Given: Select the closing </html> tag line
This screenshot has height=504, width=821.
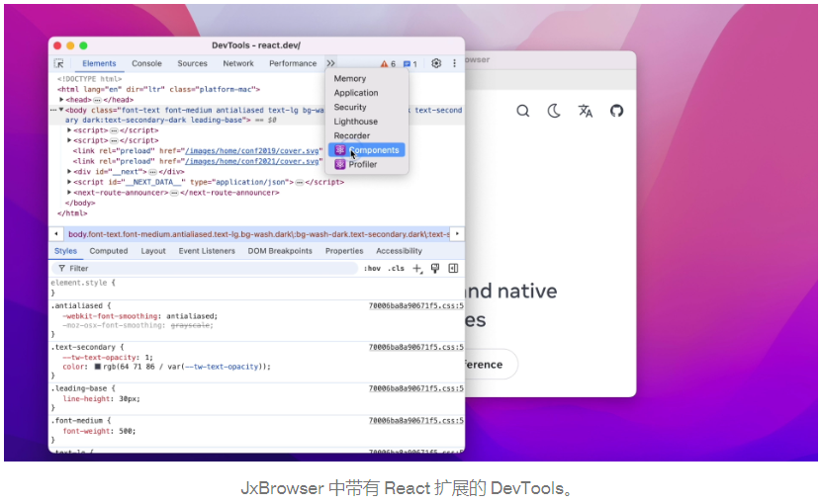Looking at the screenshot, I should pos(72,213).
